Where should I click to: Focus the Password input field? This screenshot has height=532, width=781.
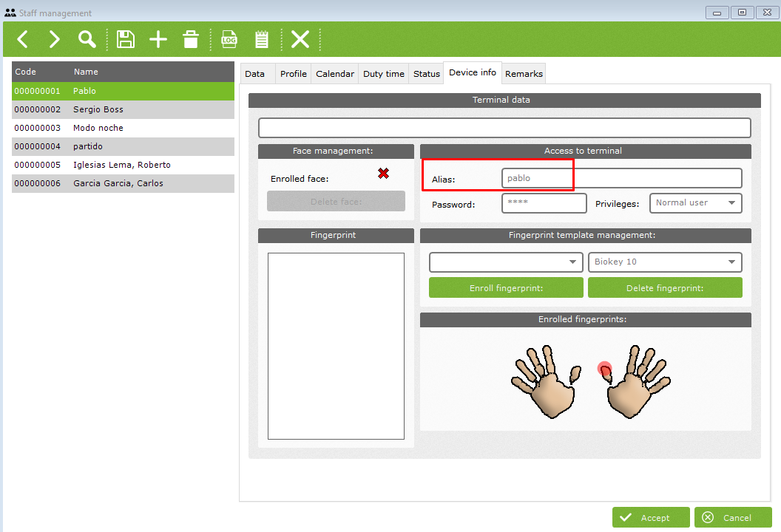click(x=544, y=203)
